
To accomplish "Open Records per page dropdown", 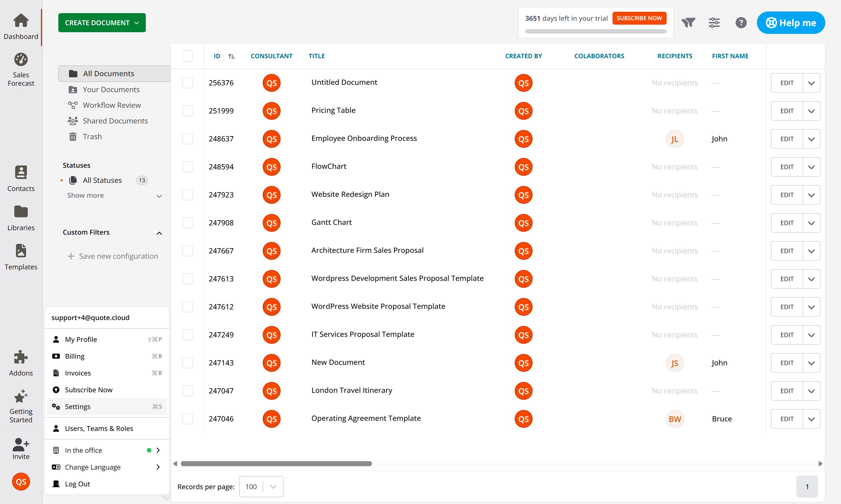I will point(261,487).
